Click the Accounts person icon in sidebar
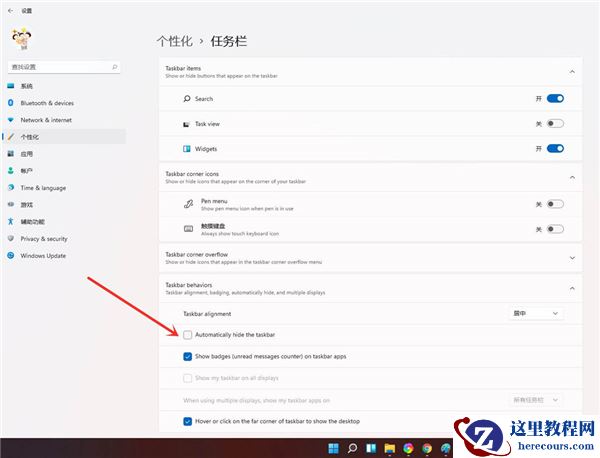Image resolution: width=600 pixels, height=458 pixels. click(11, 170)
